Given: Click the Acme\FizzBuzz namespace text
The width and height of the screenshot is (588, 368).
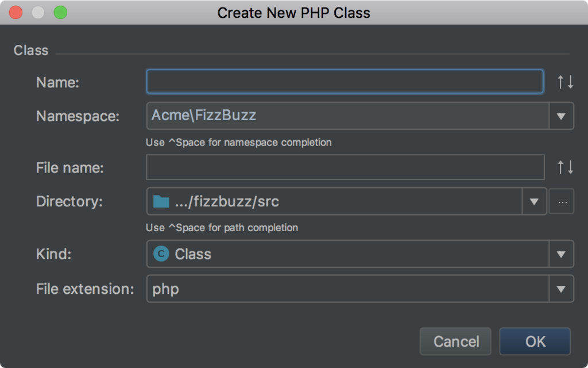Looking at the screenshot, I should click(x=204, y=116).
